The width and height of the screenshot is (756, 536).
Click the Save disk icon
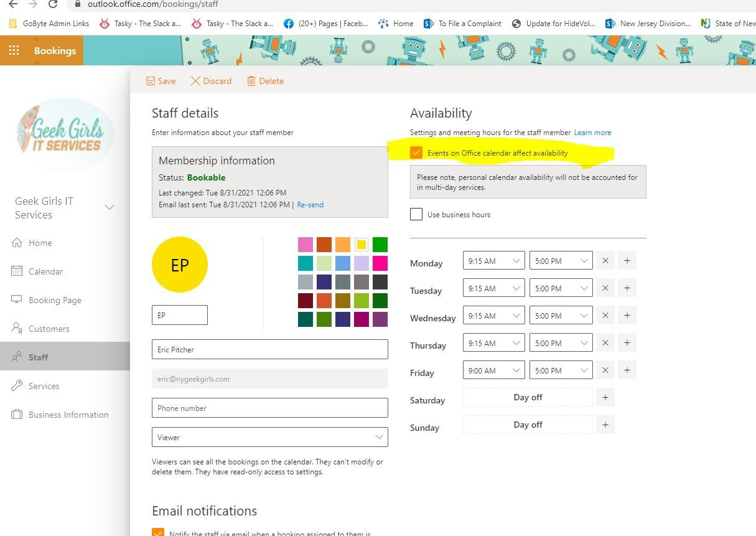151,81
